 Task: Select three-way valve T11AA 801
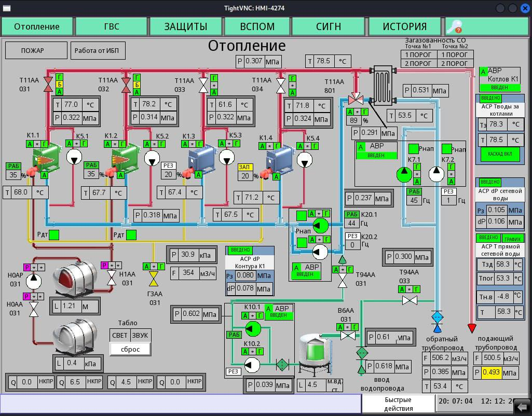pyautogui.click(x=356, y=99)
